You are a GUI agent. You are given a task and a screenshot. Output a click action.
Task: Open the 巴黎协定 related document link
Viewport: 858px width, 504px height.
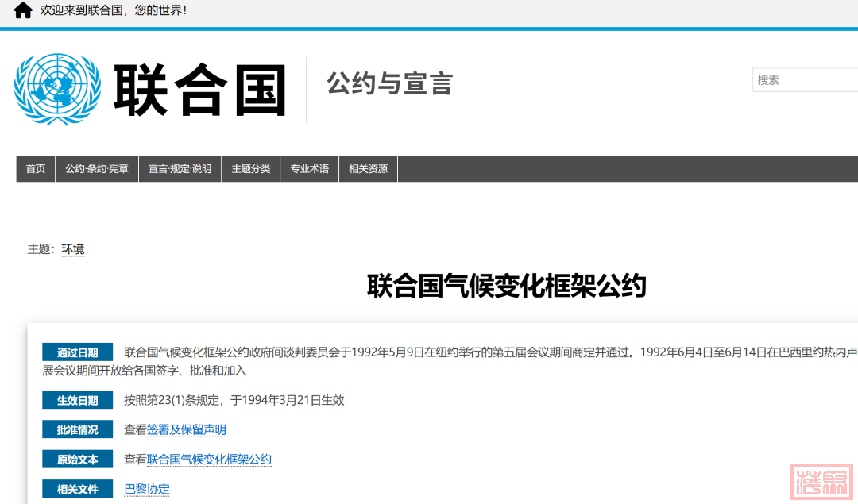(x=147, y=489)
